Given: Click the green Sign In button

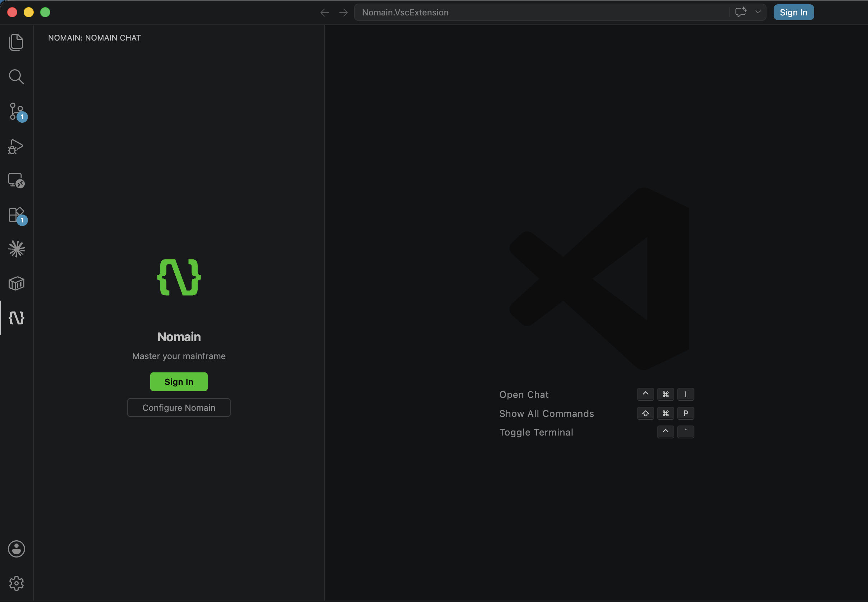Looking at the screenshot, I should pyautogui.click(x=179, y=382).
